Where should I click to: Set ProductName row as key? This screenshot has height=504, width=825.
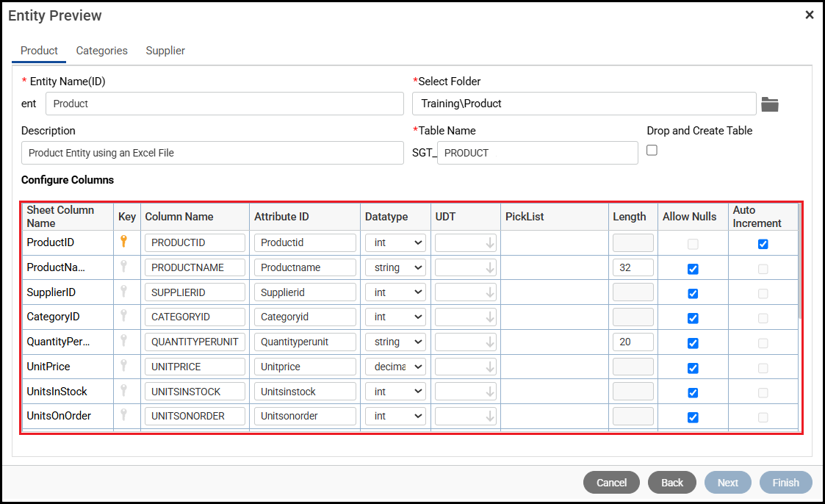pos(123,266)
